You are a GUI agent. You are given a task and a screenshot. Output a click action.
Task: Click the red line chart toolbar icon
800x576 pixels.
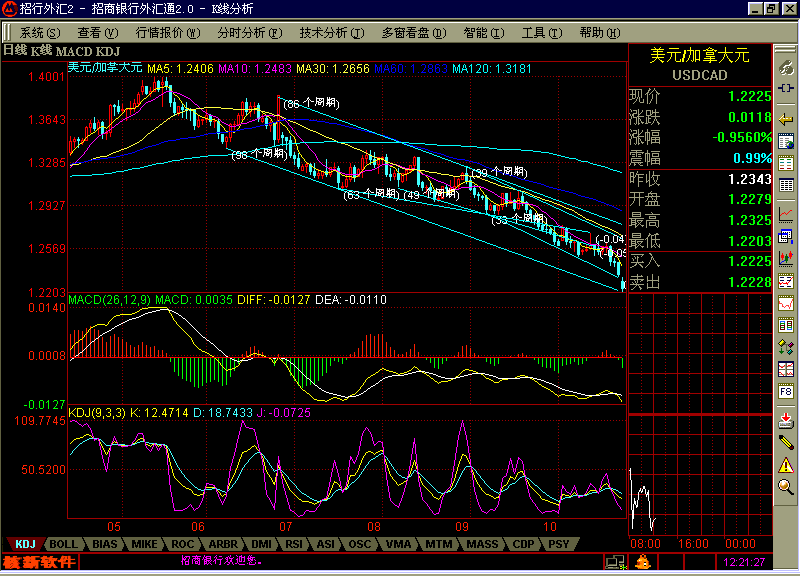point(787,213)
